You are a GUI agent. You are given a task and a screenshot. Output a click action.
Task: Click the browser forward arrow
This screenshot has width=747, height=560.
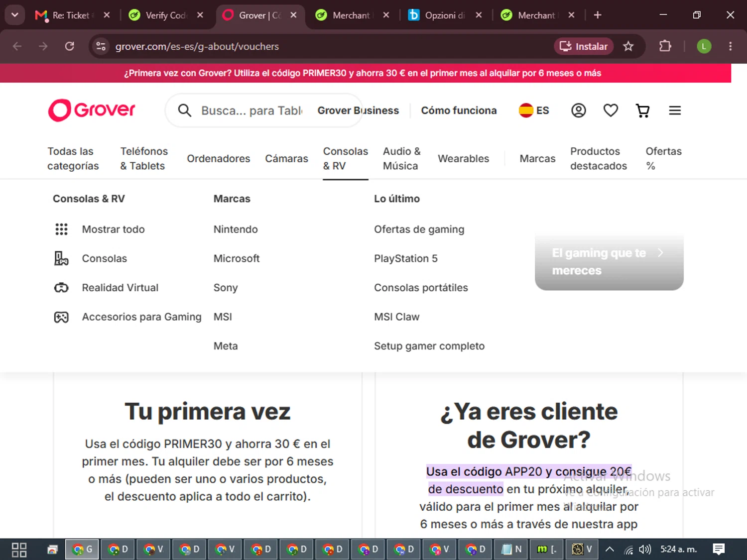pos(43,46)
